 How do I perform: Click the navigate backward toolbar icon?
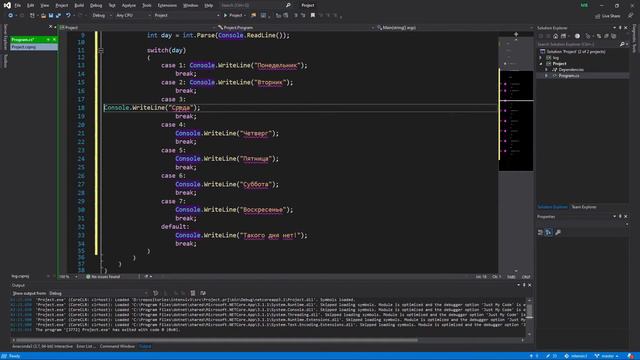(x=10, y=16)
